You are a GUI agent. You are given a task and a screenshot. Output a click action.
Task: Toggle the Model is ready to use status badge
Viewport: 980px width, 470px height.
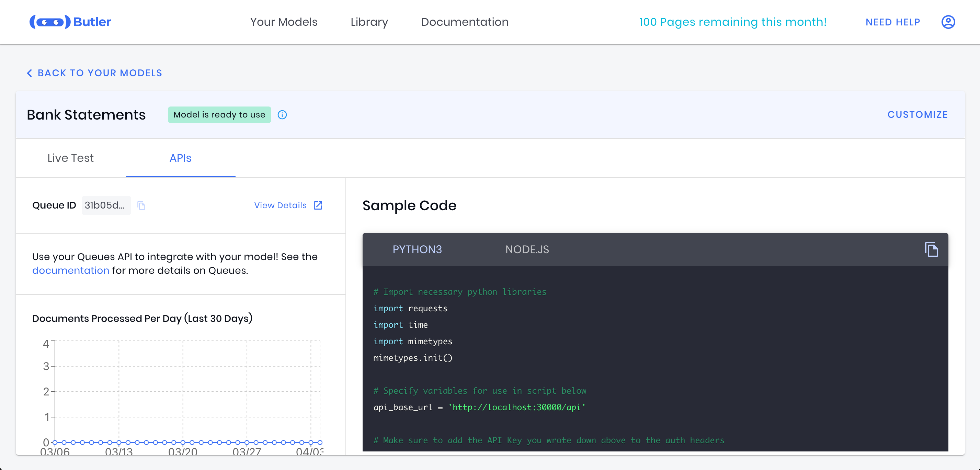pos(219,114)
